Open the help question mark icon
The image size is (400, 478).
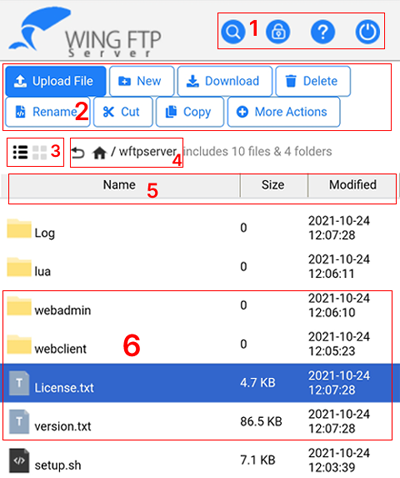coord(323,32)
